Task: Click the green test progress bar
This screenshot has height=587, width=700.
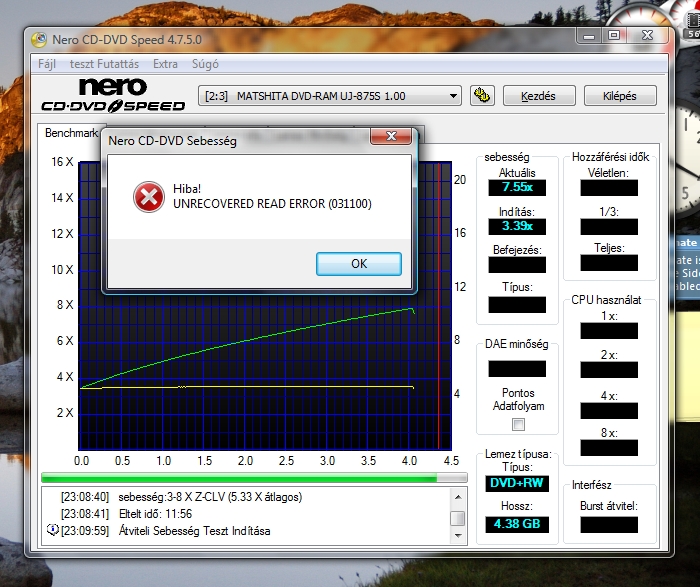Action: tap(254, 478)
